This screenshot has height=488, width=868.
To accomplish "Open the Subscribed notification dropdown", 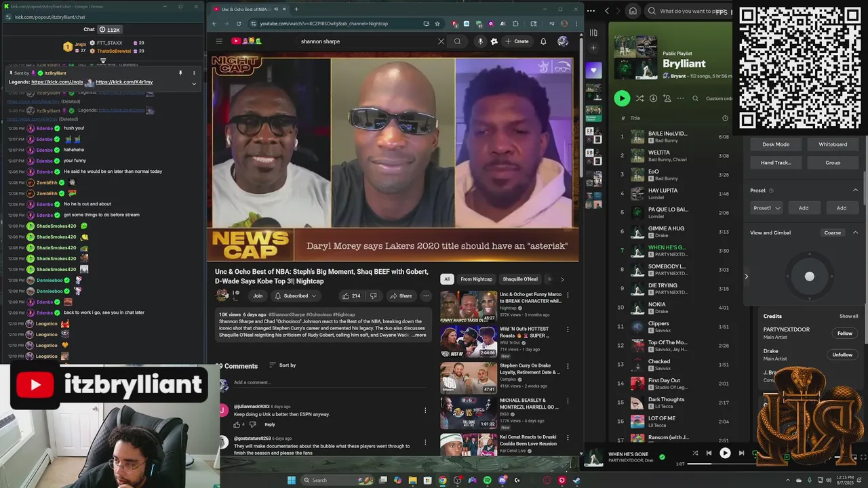I will 296,296.
